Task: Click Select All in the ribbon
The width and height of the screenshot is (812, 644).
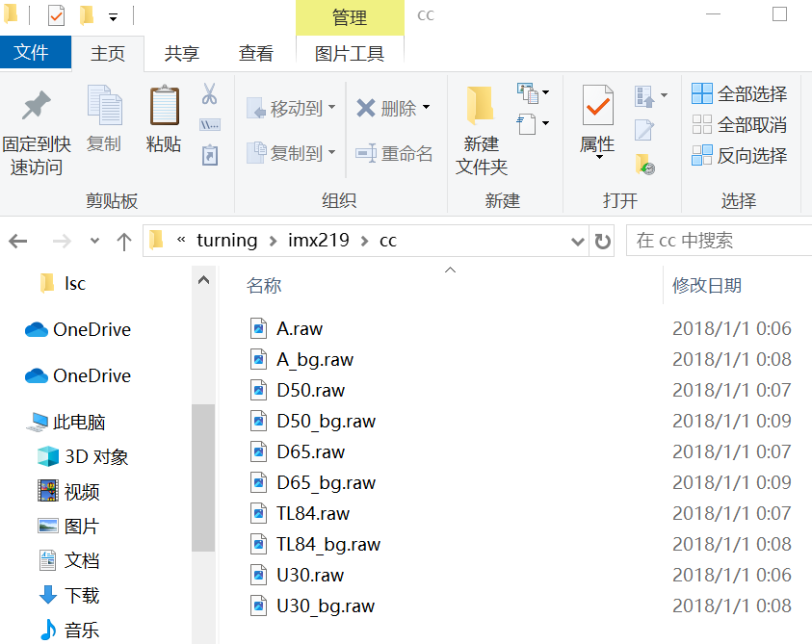Action: pyautogui.click(x=740, y=93)
